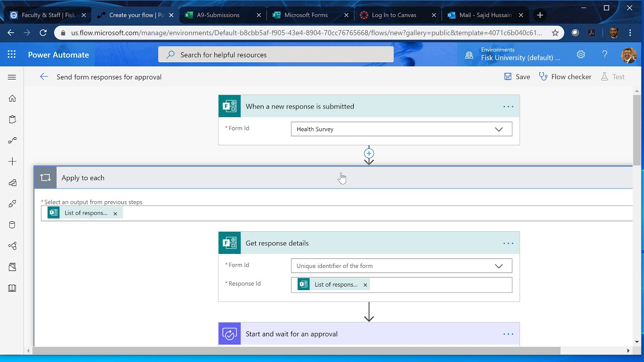Open the AI Builder icon in sidebar

click(12, 246)
